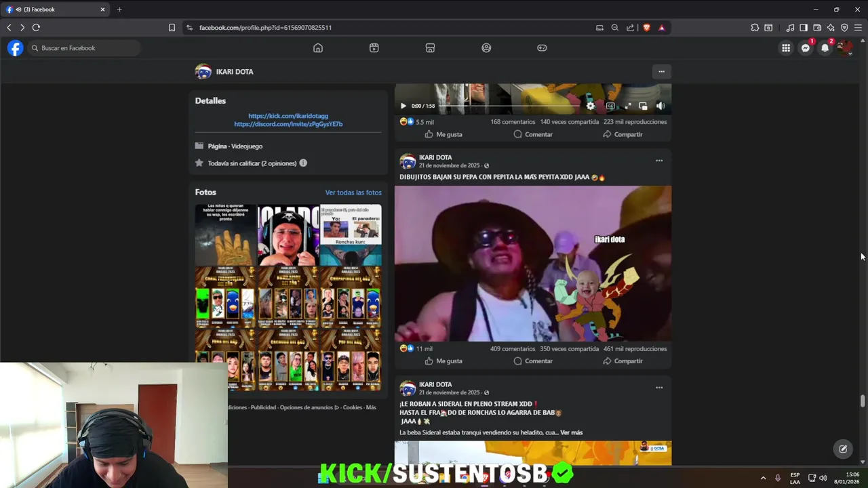The width and height of the screenshot is (868, 488).
Task: Open Facebook home feed icon
Action: pos(318,48)
